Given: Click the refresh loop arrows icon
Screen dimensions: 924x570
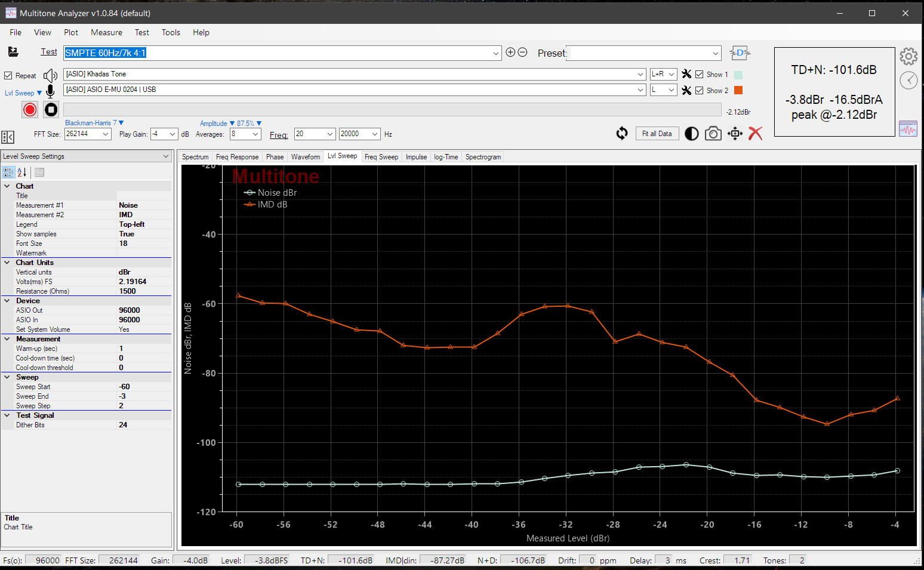Looking at the screenshot, I should click(622, 133).
